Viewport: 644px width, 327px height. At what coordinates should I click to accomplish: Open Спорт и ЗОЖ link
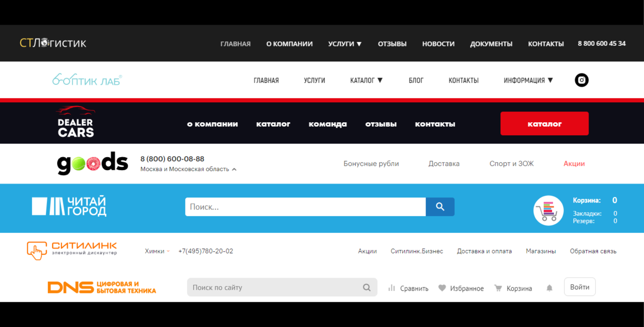(x=511, y=164)
